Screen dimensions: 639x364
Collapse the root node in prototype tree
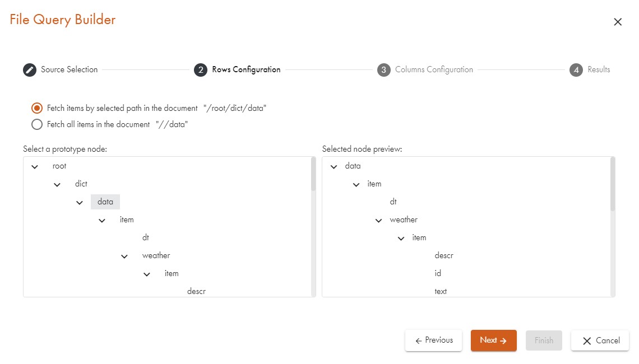click(x=35, y=166)
